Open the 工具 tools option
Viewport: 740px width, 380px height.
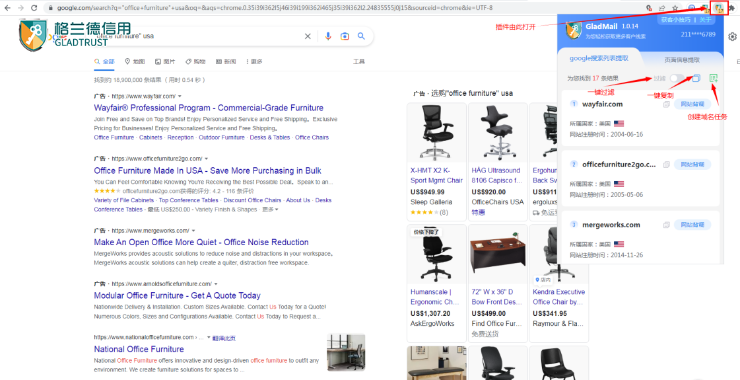point(359,61)
